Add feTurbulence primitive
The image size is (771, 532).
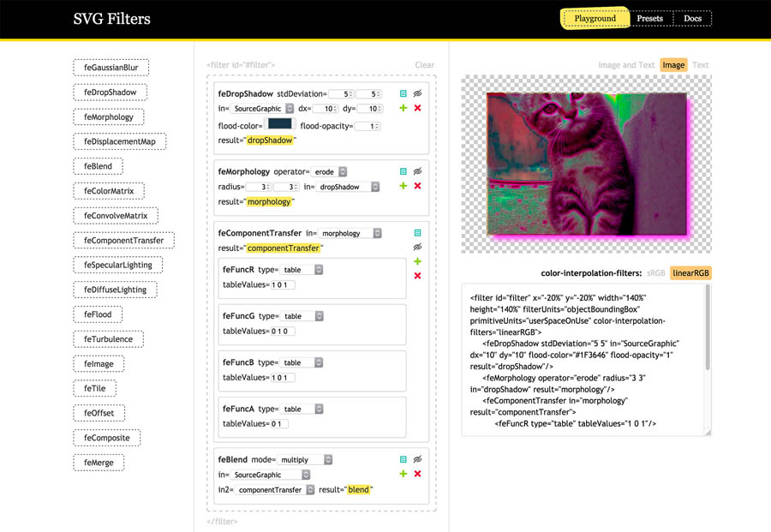click(x=109, y=338)
